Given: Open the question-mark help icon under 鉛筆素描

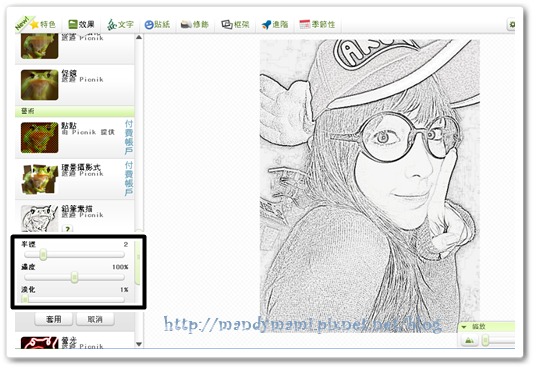Looking at the screenshot, I should tap(67, 229).
